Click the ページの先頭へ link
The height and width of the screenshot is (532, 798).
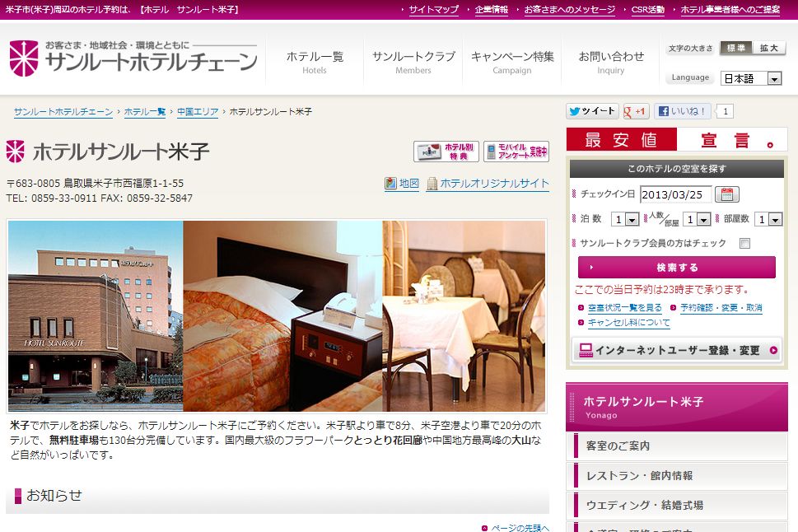tap(520, 528)
